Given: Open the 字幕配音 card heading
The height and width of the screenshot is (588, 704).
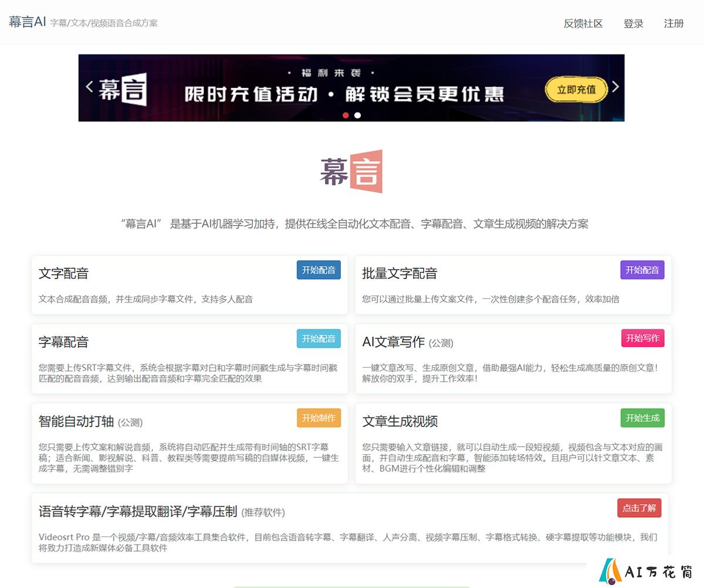Looking at the screenshot, I should tap(63, 342).
